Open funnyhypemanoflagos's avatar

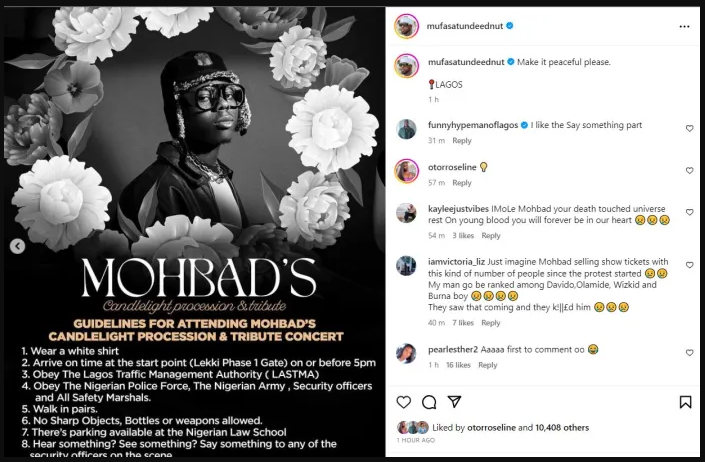(407, 129)
